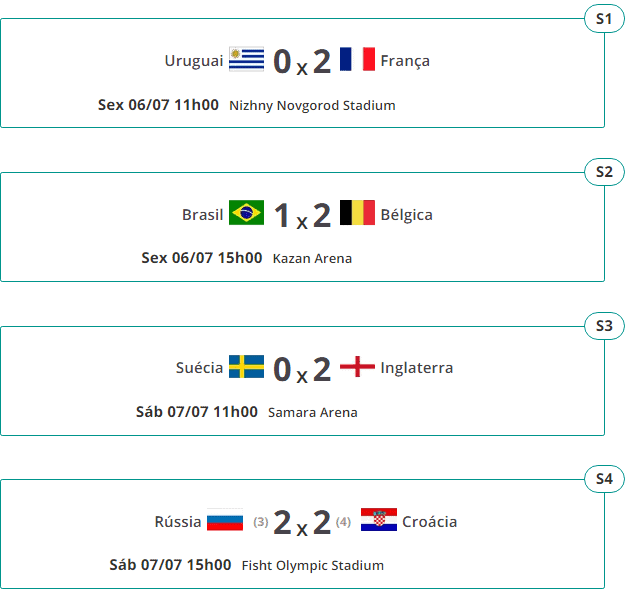Select the S1 match badge
This screenshot has height=590, width=627.
coord(603,18)
